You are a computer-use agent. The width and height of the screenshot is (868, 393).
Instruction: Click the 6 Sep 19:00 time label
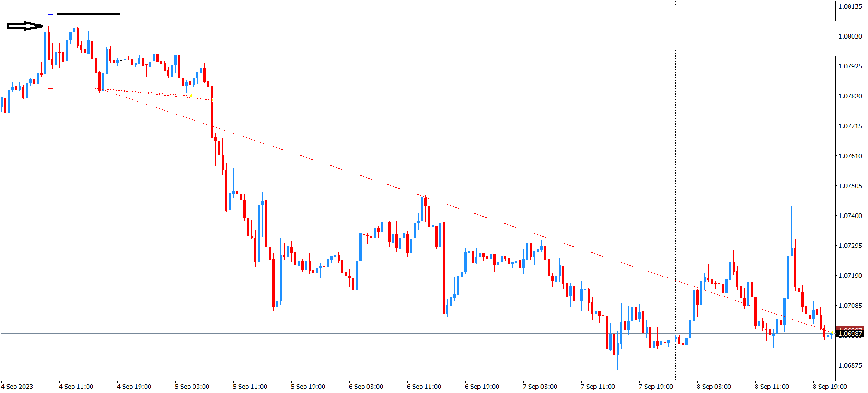coord(482,387)
